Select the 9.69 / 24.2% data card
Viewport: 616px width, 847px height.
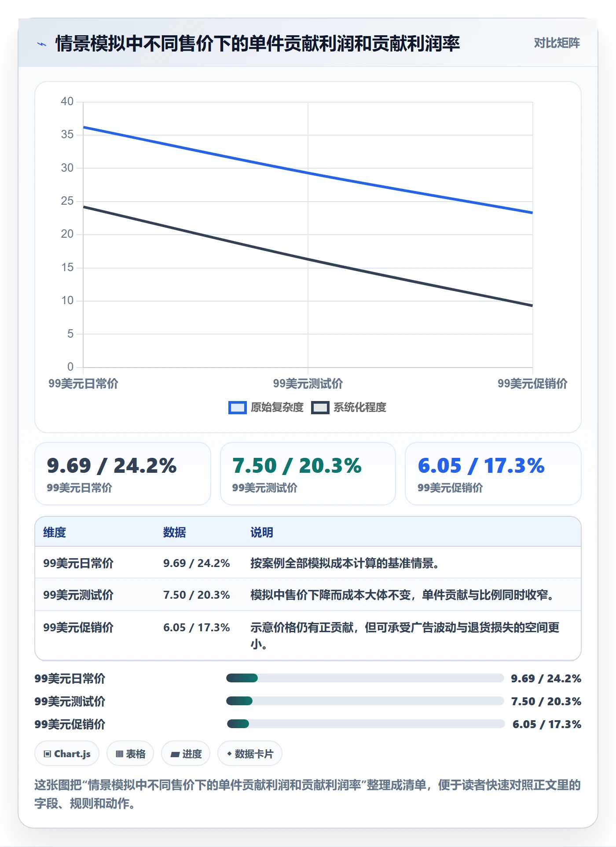[x=123, y=474]
